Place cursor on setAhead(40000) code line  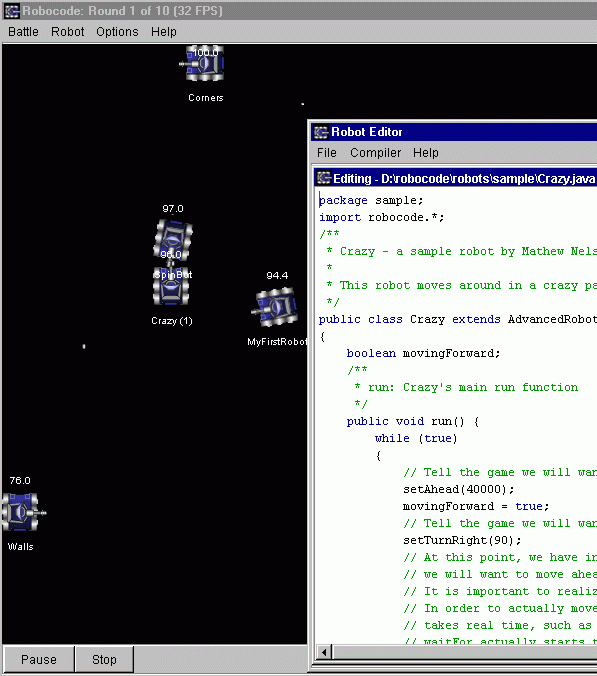tap(459, 489)
